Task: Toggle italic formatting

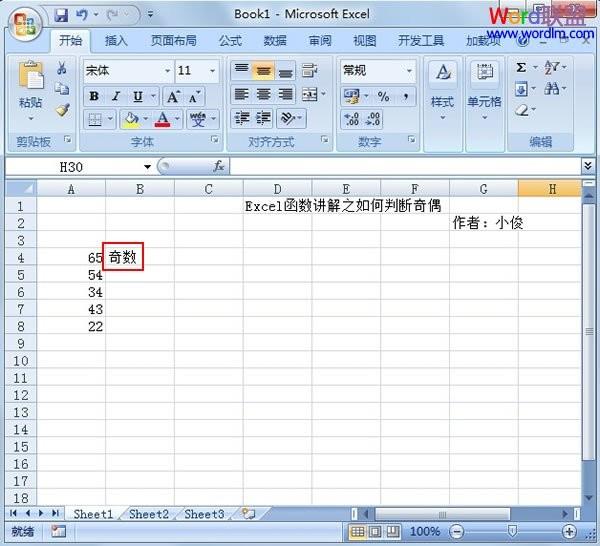Action: coord(115,96)
